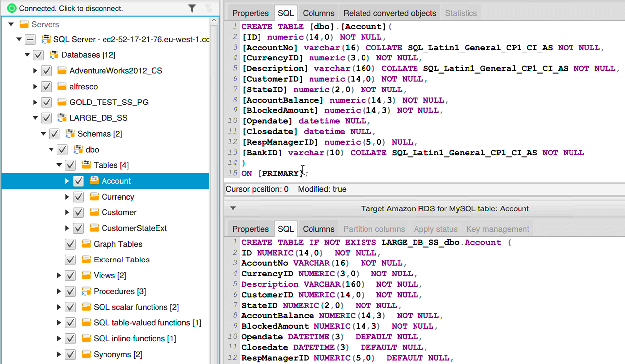625x364 pixels.
Task: Expand the Views [2] node
Action: tap(58, 275)
